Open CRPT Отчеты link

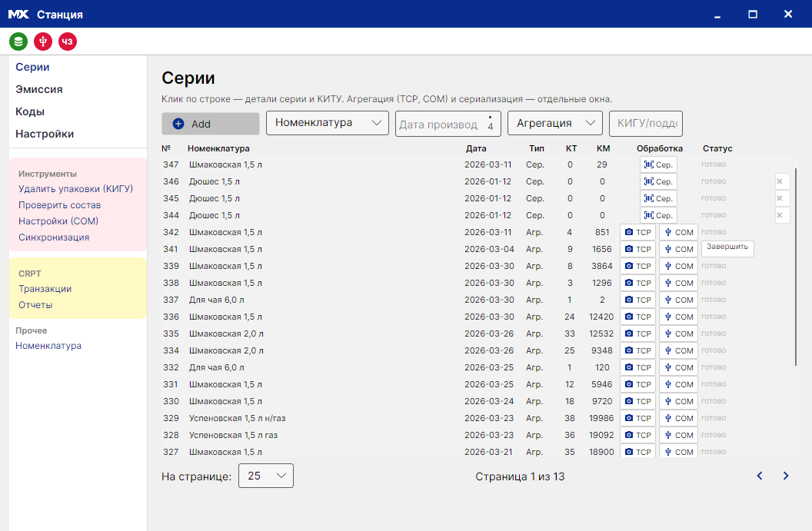pos(35,305)
